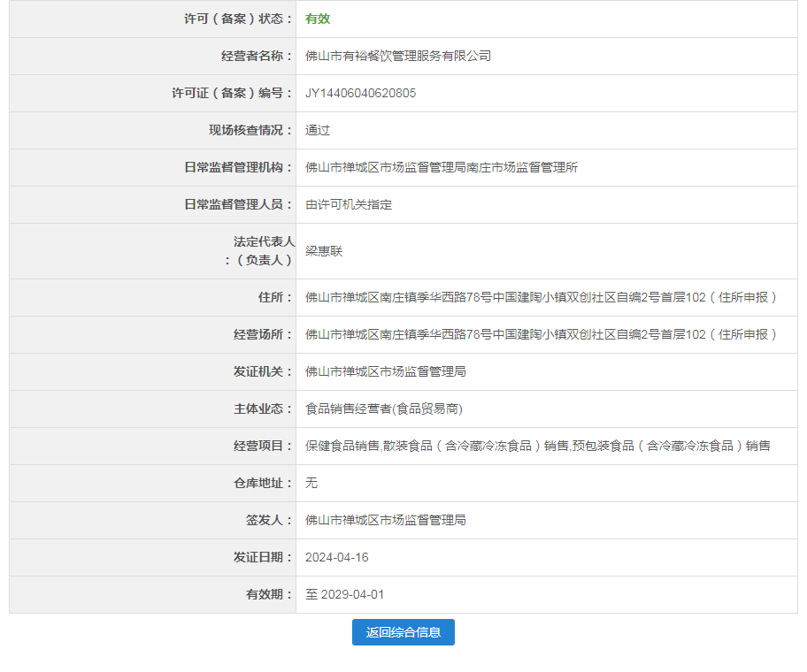
Task: Select license number JY14406040620805
Action: point(360,93)
